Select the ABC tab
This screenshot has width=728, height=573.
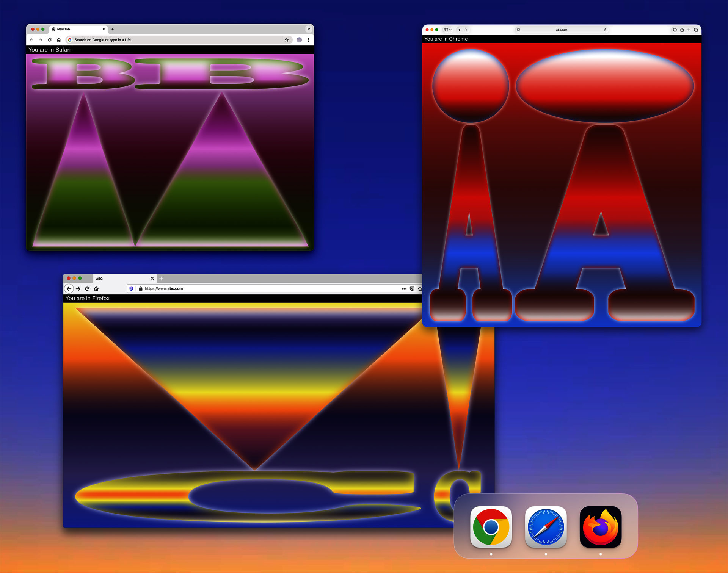click(125, 279)
